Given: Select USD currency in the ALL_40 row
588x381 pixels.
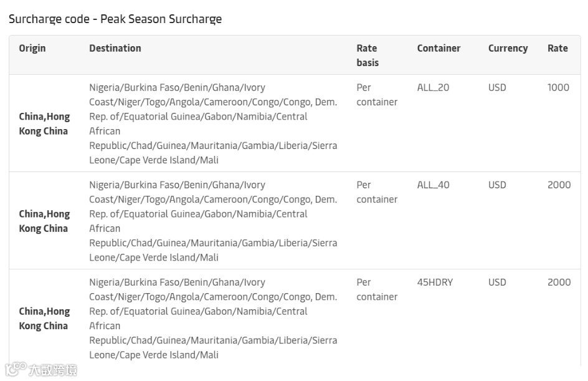Looking at the screenshot, I should [497, 185].
